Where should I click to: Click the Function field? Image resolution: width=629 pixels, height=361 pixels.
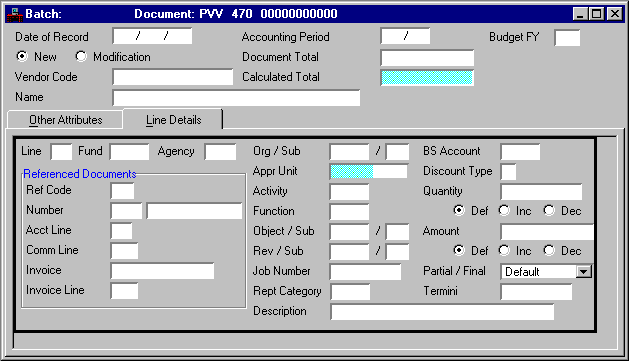click(349, 212)
